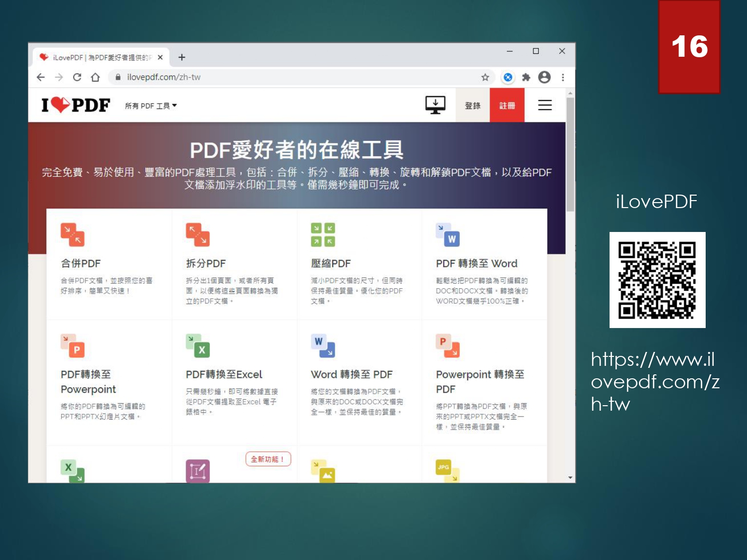Open the 拆分PDF tool title
This screenshot has height=560, width=747.
point(206,263)
